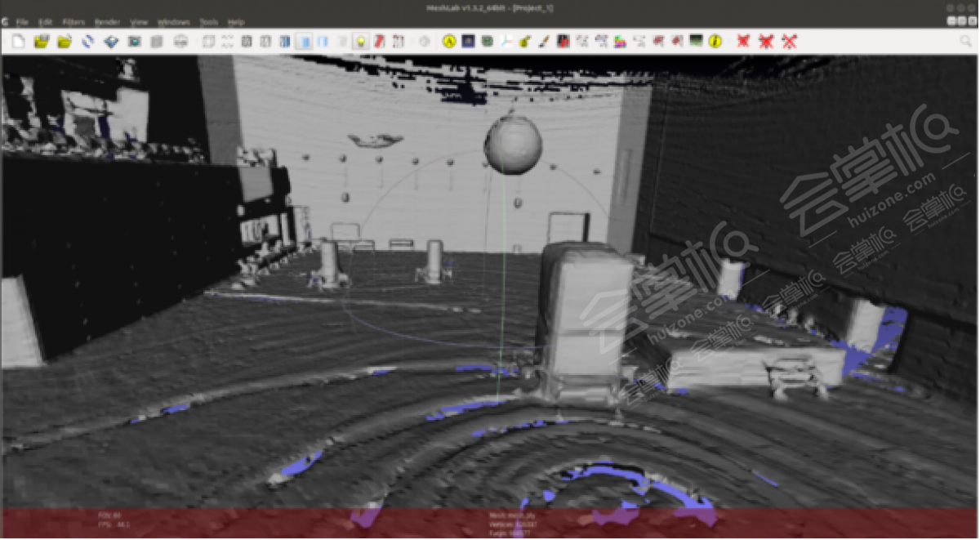Screen dimensions: 980x540
Task: Export the mesh to file
Action: 111,41
